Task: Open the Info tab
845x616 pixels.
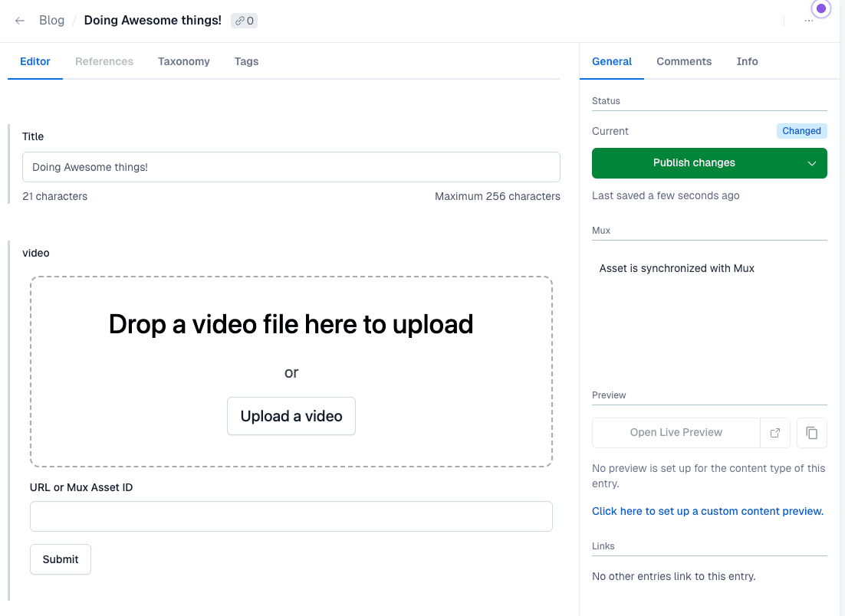Action: click(747, 61)
